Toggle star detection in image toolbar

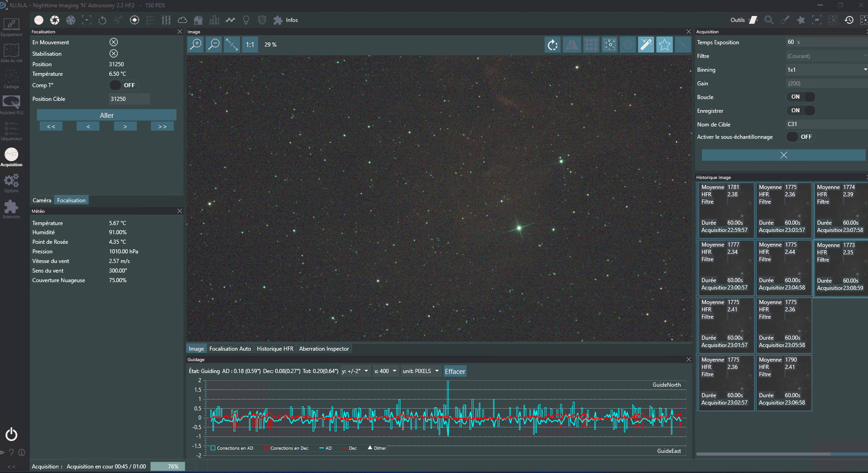click(664, 44)
